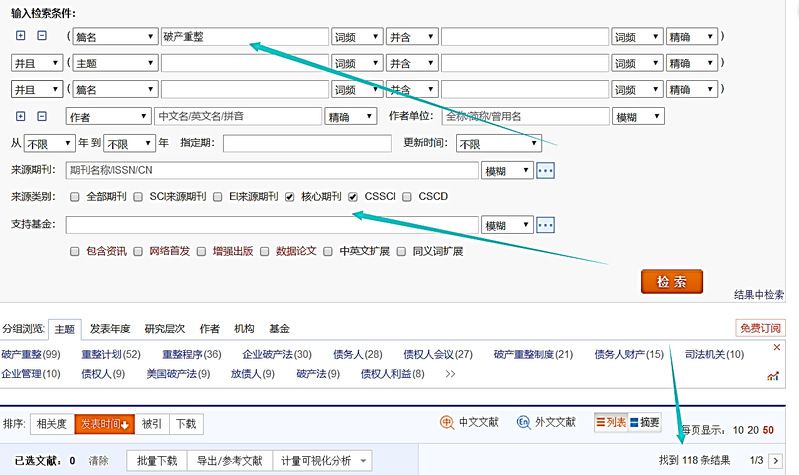Open the 重整计划(52) topic link
Viewport: 799px width, 475px height.
tap(110, 354)
